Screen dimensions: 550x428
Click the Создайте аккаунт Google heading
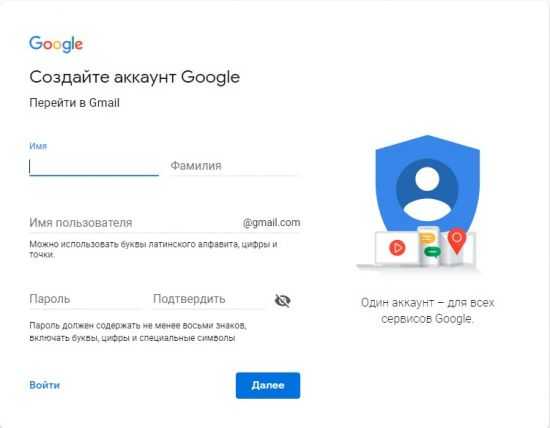(x=135, y=77)
